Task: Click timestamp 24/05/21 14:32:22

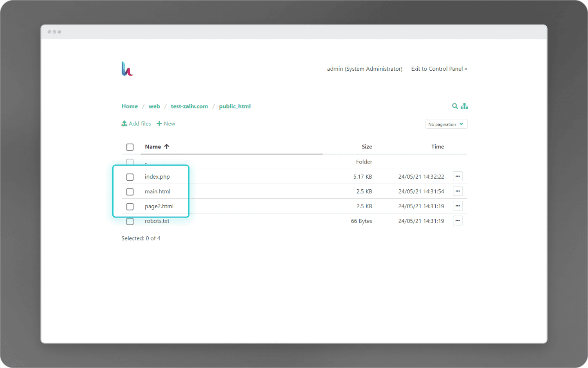Action: click(x=421, y=177)
